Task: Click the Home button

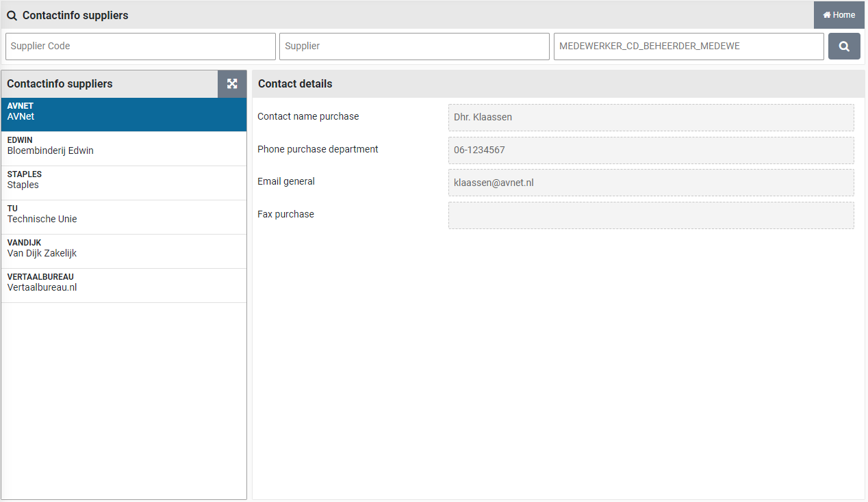Action: [x=839, y=15]
